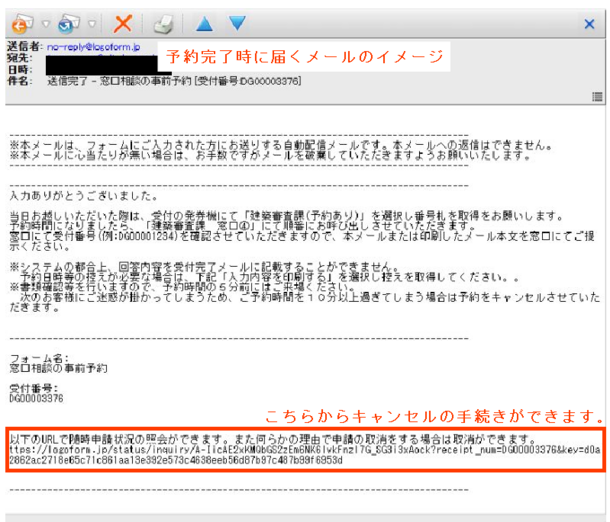Click the header details list icon
The height and width of the screenshot is (522, 610).
[x=597, y=96]
